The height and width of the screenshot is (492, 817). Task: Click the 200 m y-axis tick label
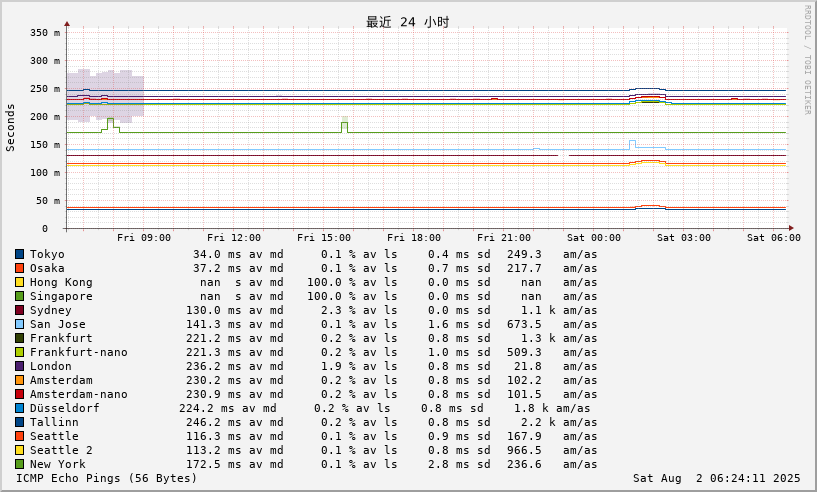pyautogui.click(x=45, y=117)
